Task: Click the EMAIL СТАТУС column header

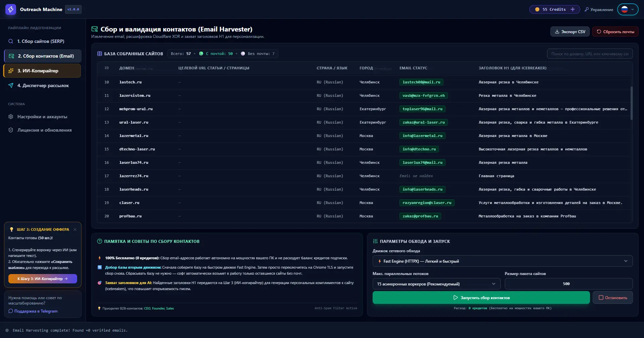Action: [413, 68]
